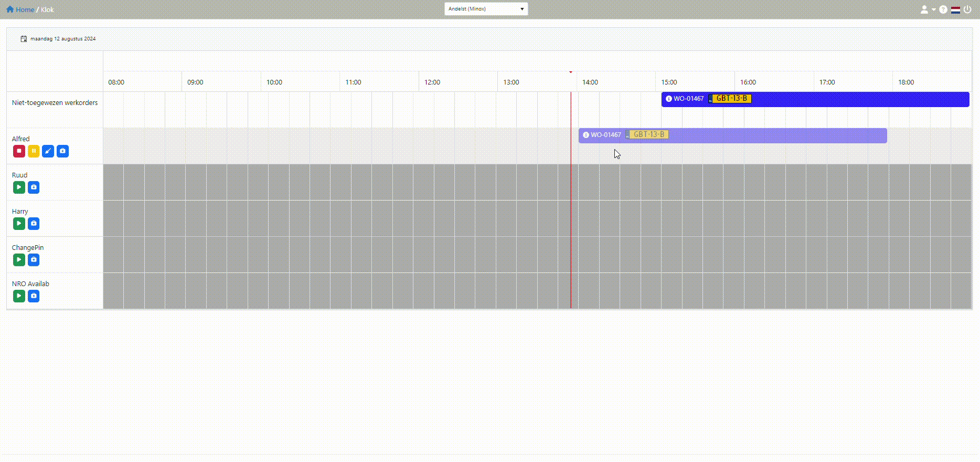Viewport: 980px width, 462px height.
Task: Stop Alfred's clock with the red stop button
Action: click(19, 151)
